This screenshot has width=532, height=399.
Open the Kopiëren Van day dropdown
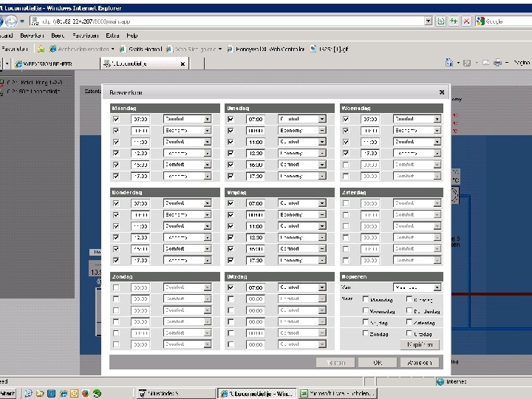[417, 287]
